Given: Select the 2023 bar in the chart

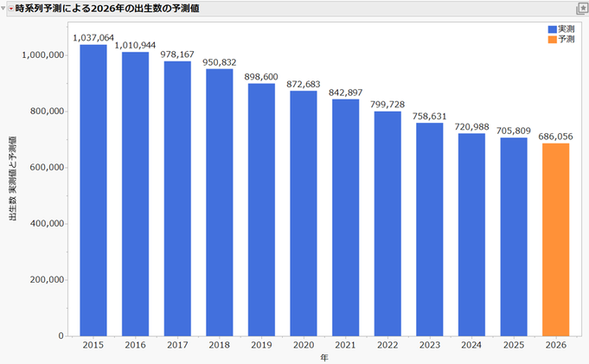Looking at the screenshot, I should pyautogui.click(x=429, y=229).
